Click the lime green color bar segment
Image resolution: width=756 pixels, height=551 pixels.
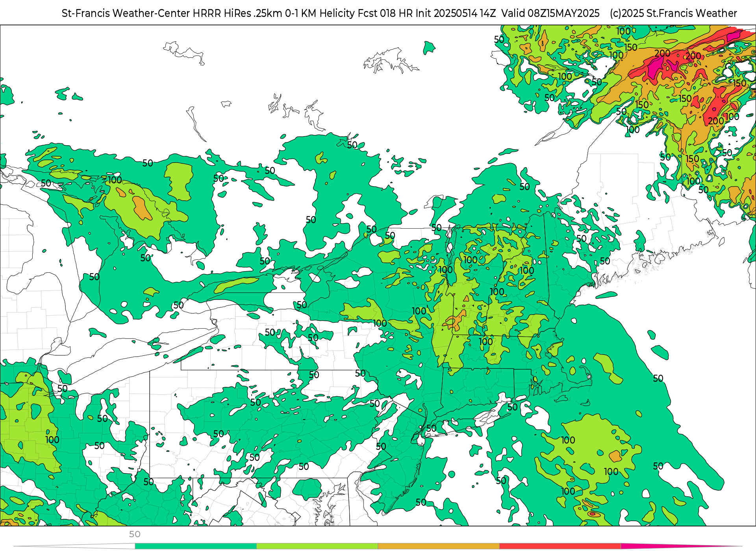pyautogui.click(x=317, y=546)
